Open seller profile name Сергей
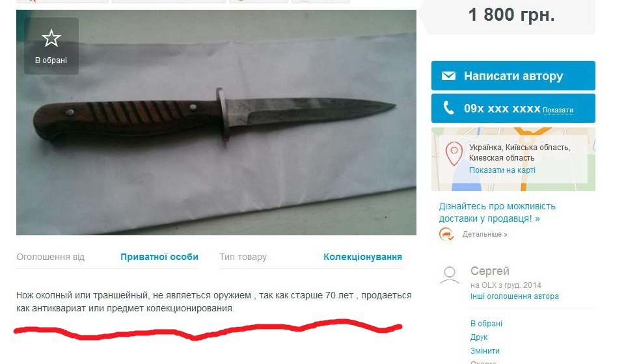 [x=490, y=271]
